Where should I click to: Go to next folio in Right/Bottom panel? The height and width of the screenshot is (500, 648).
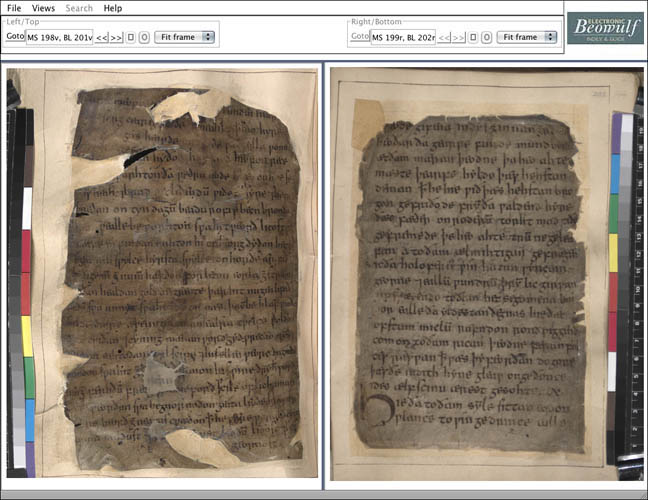[x=458, y=37]
